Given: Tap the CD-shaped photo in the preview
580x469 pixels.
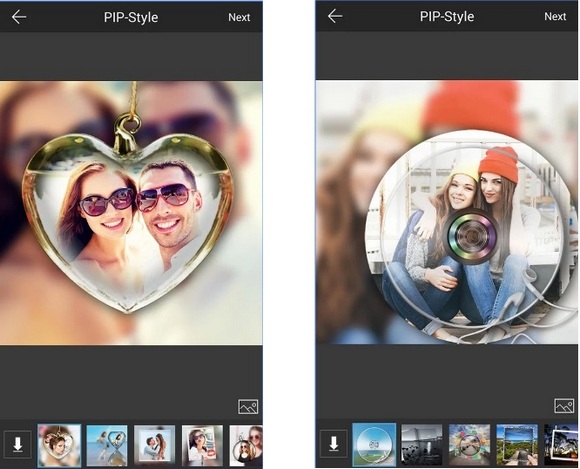Looking at the screenshot, I should [x=467, y=235].
